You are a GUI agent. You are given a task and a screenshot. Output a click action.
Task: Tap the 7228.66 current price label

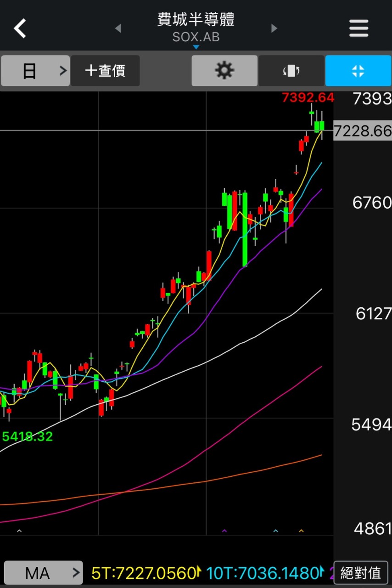pyautogui.click(x=363, y=131)
